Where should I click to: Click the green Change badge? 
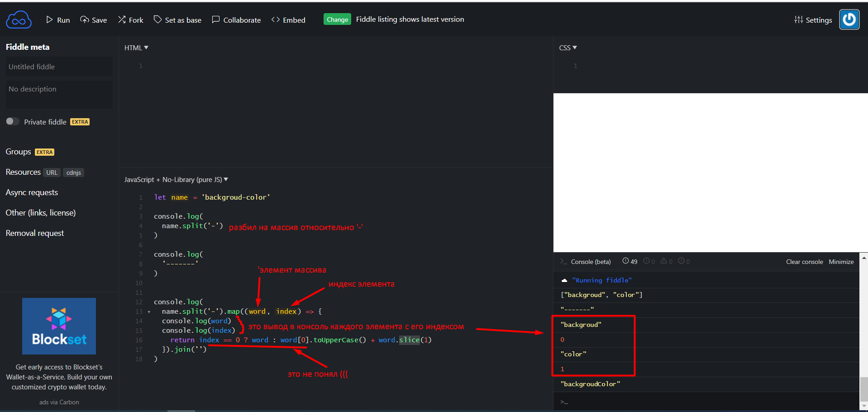pos(337,19)
